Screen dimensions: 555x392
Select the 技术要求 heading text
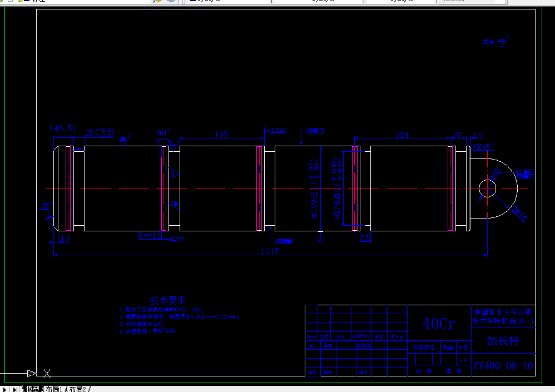tap(168, 300)
